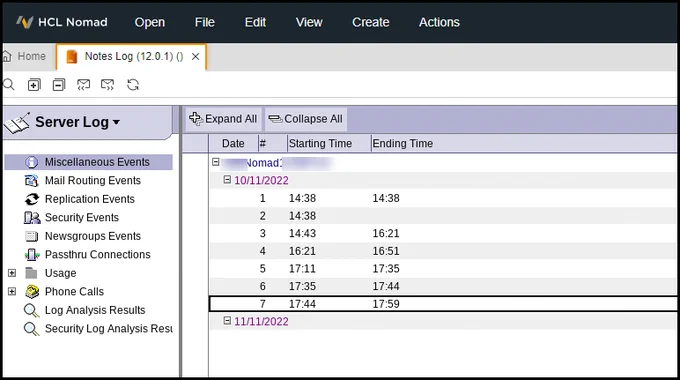Click the expand-all plus toolbar icon

point(34,85)
